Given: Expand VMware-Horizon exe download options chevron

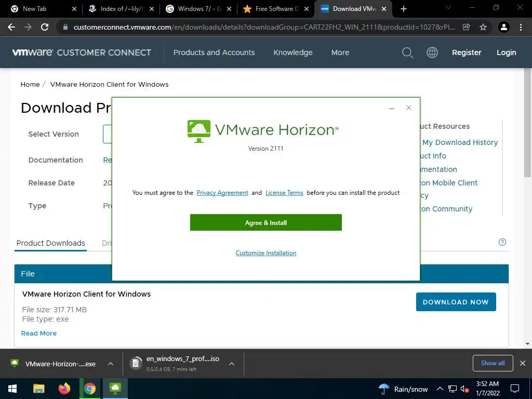Looking at the screenshot, I should pos(111,364).
